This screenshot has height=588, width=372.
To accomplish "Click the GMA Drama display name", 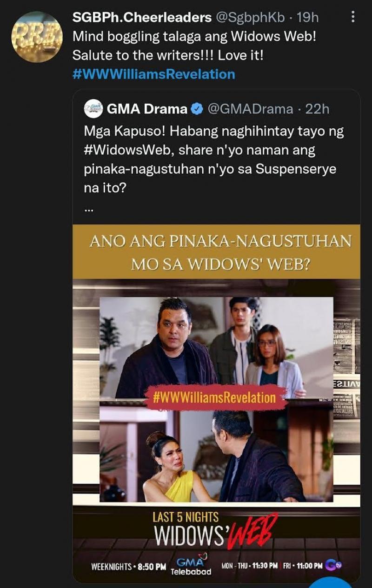I will tap(147, 109).
